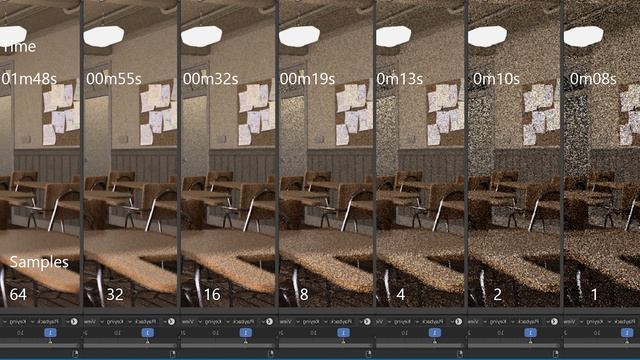The height and width of the screenshot is (360, 640).
Task: Select blue frame 1 playhead under the 2-sample render
Action: coord(530,333)
